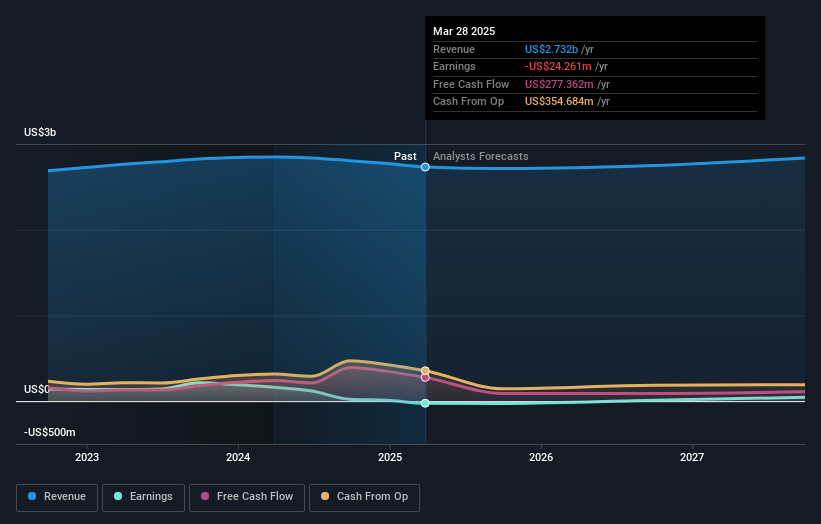Click the US$0 y-axis label
The image size is (821, 524).
click(37, 389)
